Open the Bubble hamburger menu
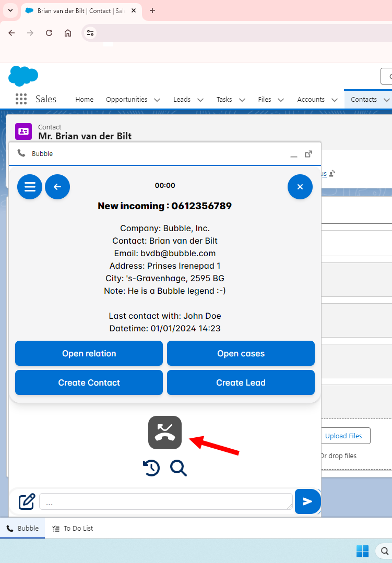This screenshot has width=392, height=563. 30,187
